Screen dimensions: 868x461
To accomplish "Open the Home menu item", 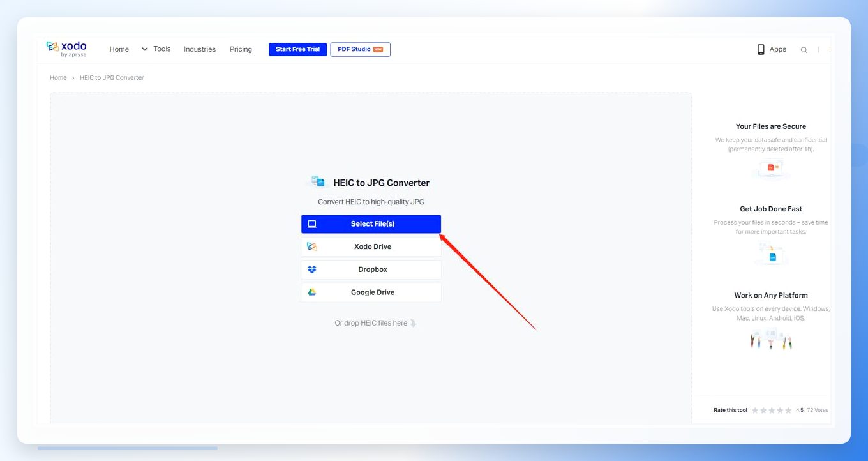I will [119, 49].
